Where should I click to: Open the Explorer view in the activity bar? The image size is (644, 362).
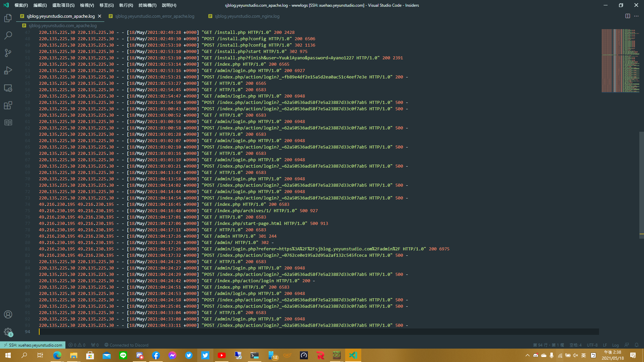coord(8,18)
